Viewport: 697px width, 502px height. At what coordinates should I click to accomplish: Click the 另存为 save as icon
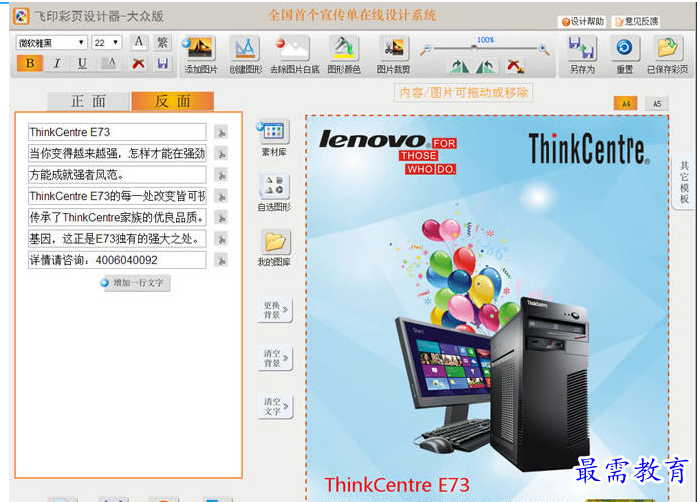[x=582, y=48]
